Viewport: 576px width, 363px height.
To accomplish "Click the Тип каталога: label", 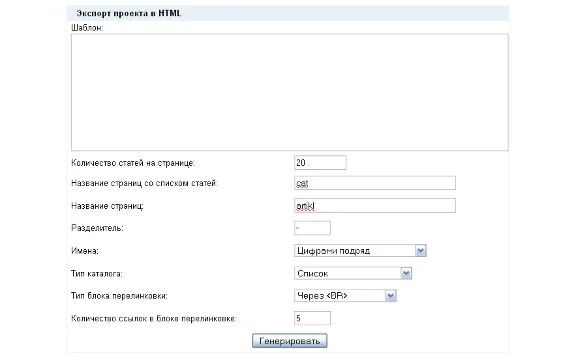I will pos(97,274).
